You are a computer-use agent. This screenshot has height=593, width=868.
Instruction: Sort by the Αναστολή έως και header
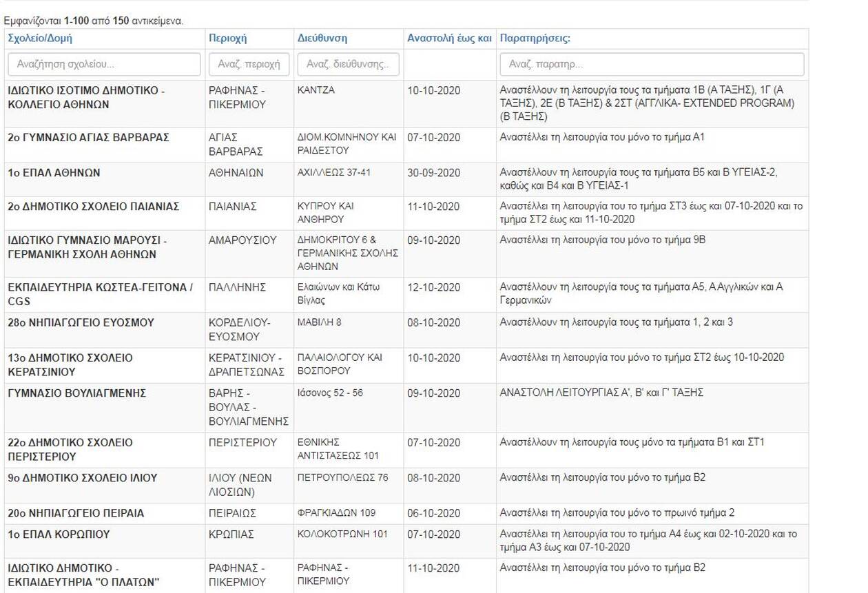[449, 39]
